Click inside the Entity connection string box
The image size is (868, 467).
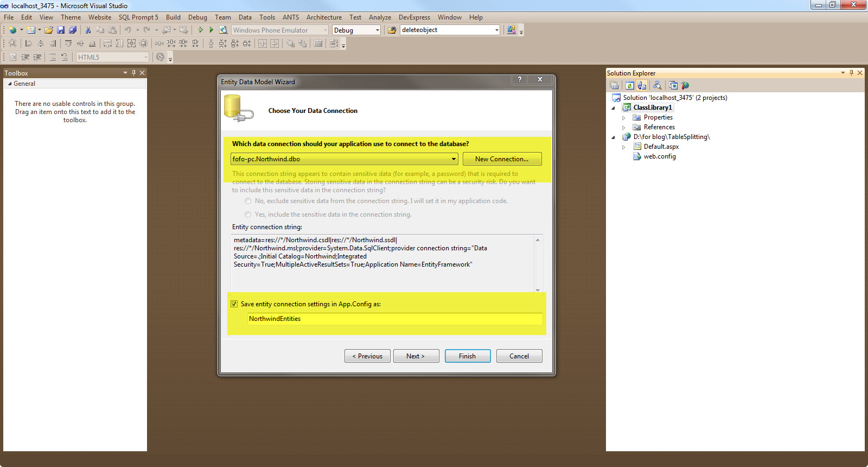(382, 264)
